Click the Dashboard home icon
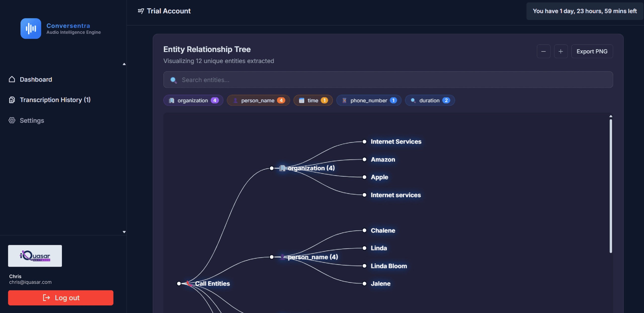The width and height of the screenshot is (644, 313). click(x=12, y=79)
